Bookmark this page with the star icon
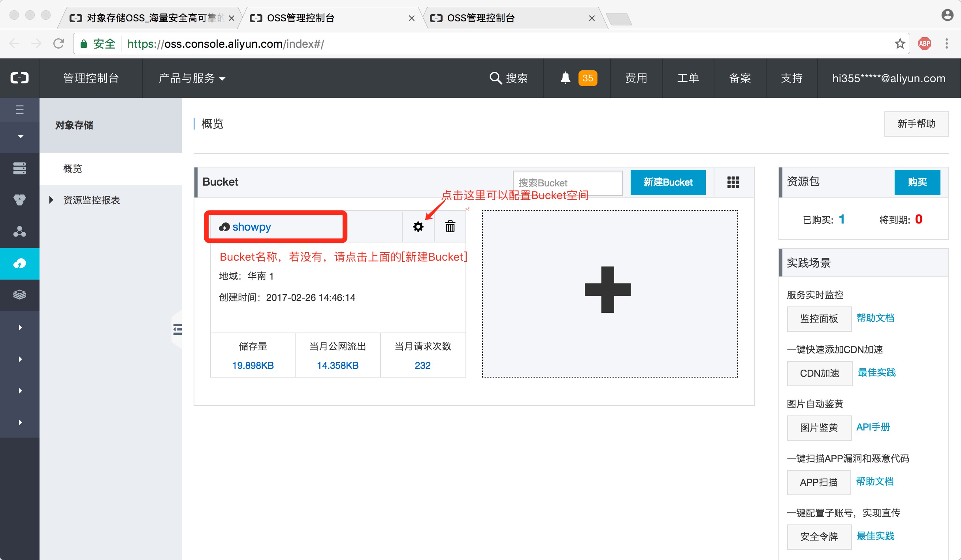Image resolution: width=961 pixels, height=560 pixels. (x=900, y=43)
